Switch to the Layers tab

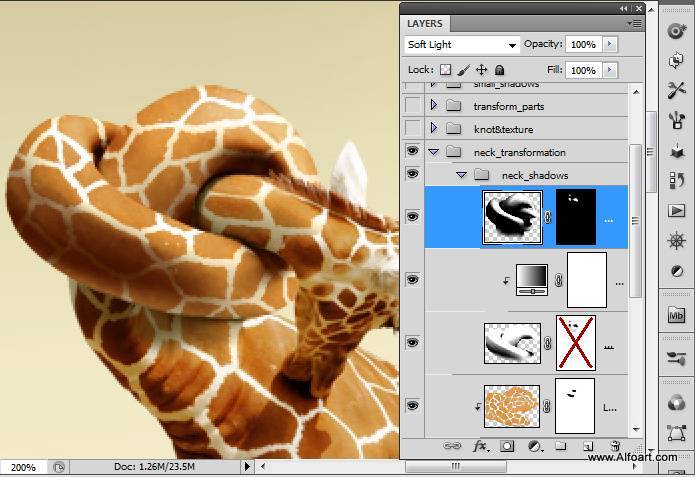[425, 22]
